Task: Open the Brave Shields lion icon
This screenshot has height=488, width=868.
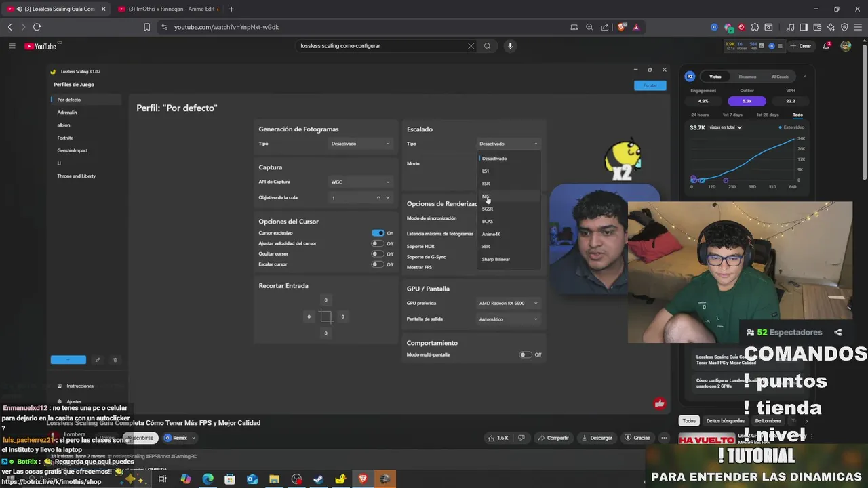Action: [x=621, y=27]
